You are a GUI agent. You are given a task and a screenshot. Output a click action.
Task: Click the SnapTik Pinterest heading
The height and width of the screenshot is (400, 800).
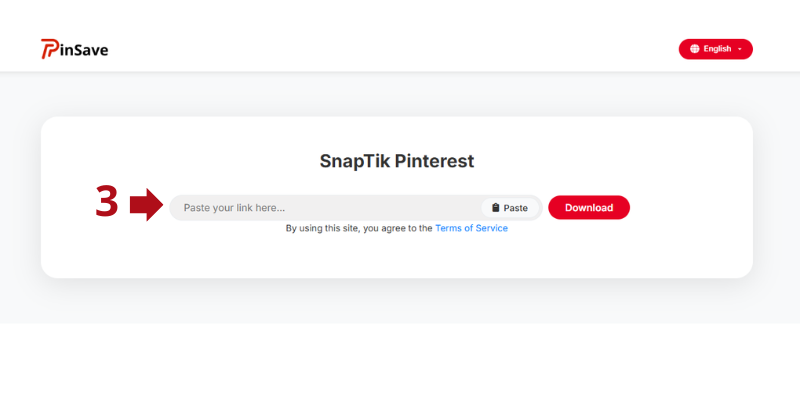[x=396, y=160]
